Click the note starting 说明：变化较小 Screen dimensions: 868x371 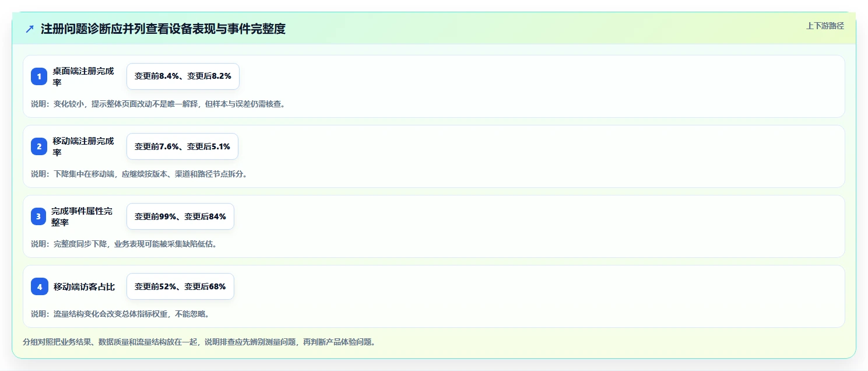[158, 104]
